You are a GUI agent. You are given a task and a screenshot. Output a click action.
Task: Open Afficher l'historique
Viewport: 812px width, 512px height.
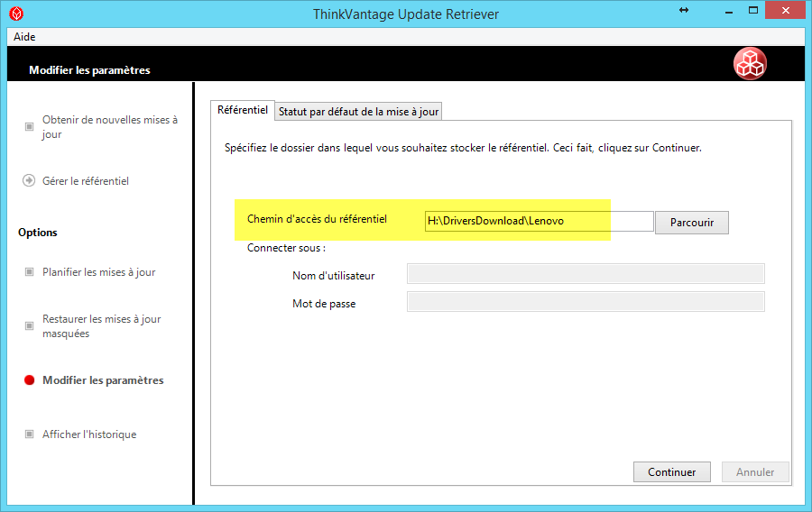[x=89, y=434]
